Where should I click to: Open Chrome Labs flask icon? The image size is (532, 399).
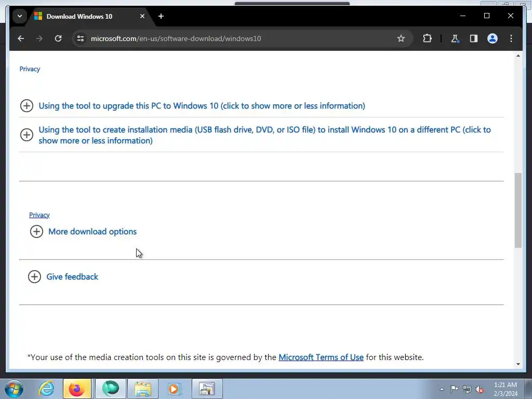click(455, 38)
